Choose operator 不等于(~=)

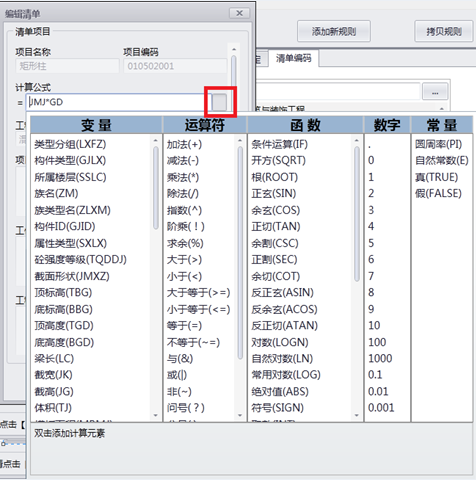[193, 342]
